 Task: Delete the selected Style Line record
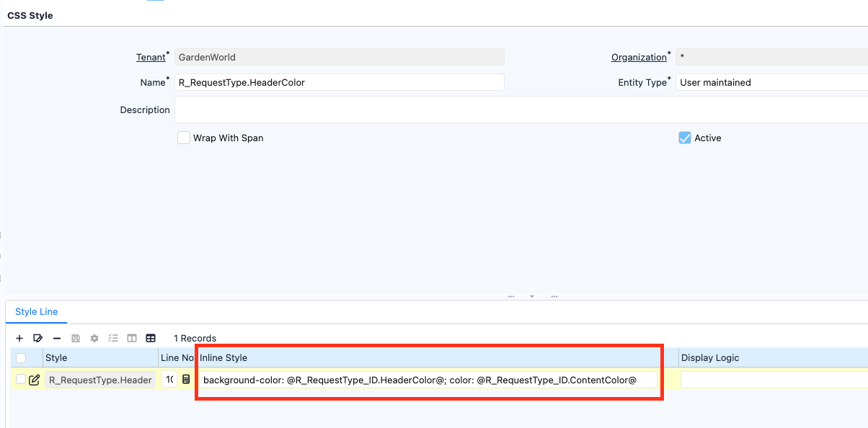click(57, 338)
